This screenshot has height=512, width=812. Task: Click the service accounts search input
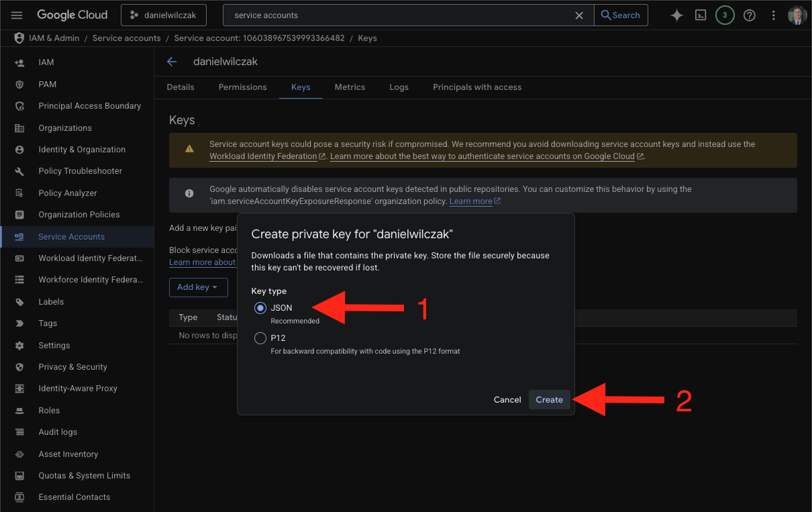399,15
